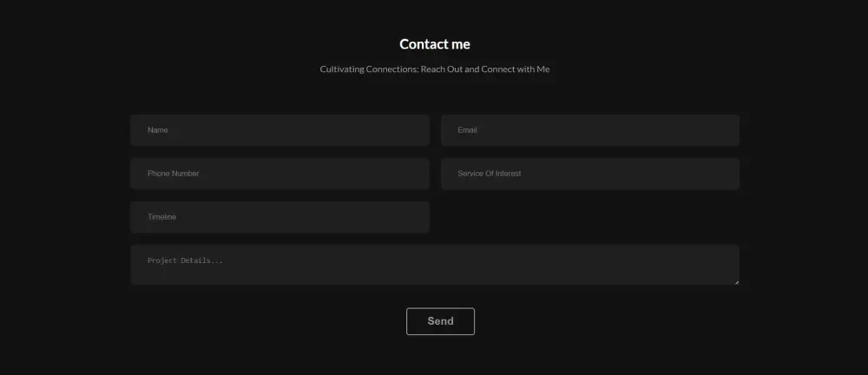Click the 'Name' placeholder text
868x375 pixels.
pos(158,130)
